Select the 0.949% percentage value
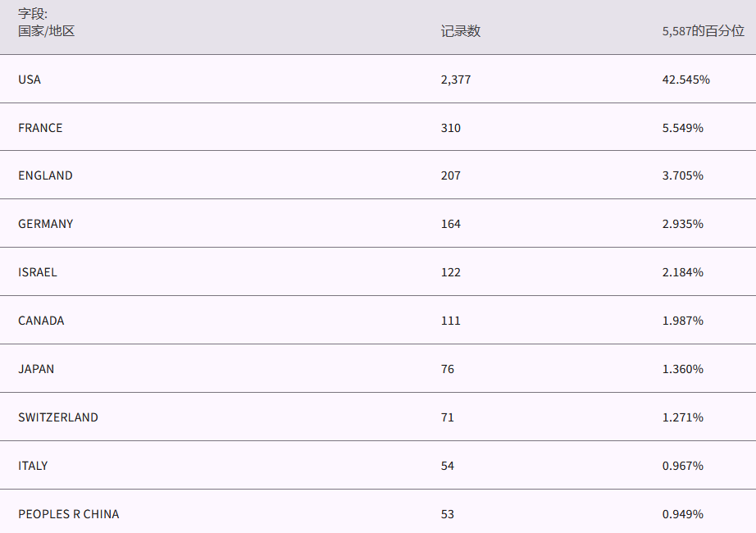Viewport: 756px width, 533px height. [682, 514]
